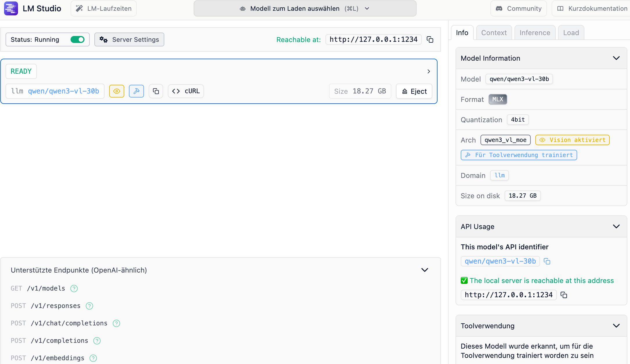Copy local server address in API Usage panel
The image size is (630, 364).
(564, 295)
